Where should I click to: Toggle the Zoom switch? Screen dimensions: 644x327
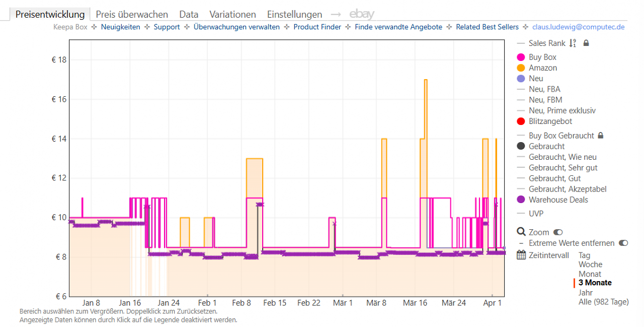(558, 232)
